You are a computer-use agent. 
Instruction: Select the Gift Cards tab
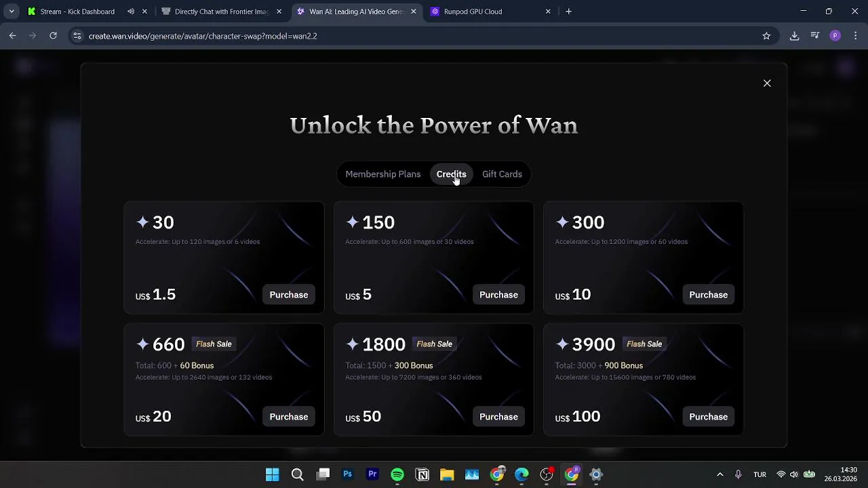coord(502,174)
